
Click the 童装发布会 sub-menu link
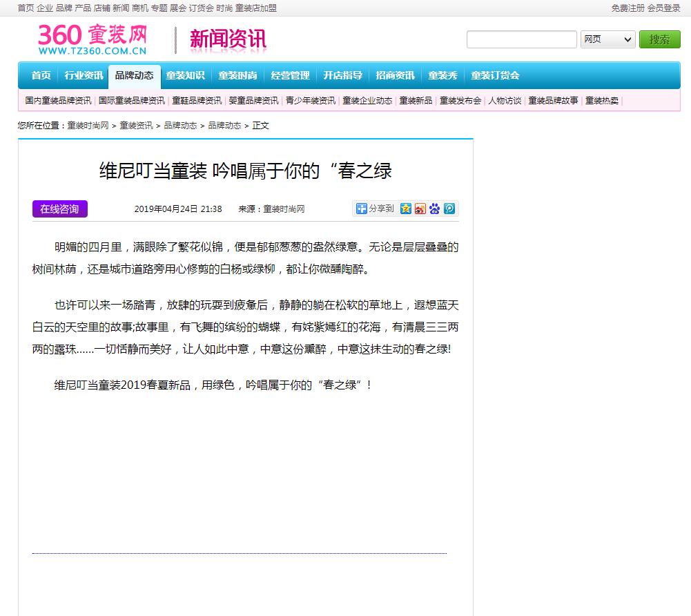(460, 101)
